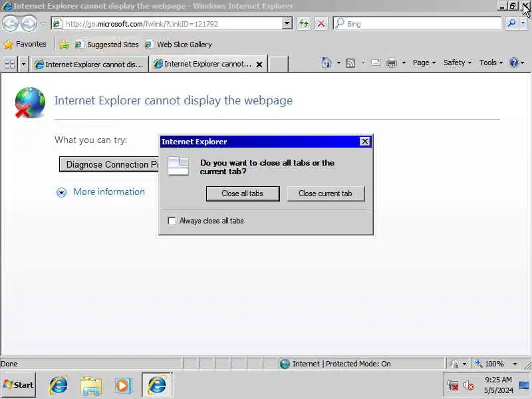Viewport: 532px width, 399px height.
Task: Click Add to Favorites Bar icon
Action: point(64,45)
